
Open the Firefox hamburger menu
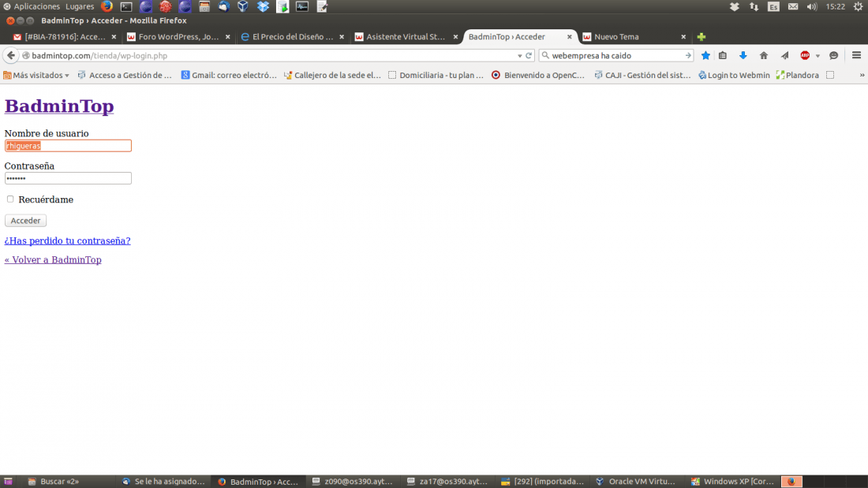point(856,55)
